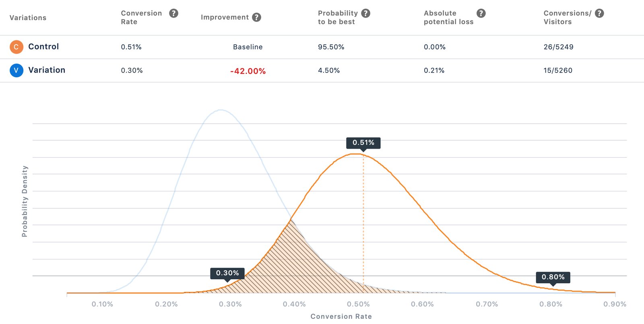Toggle the Variation curve via its table row
644x324 pixels.
point(47,70)
